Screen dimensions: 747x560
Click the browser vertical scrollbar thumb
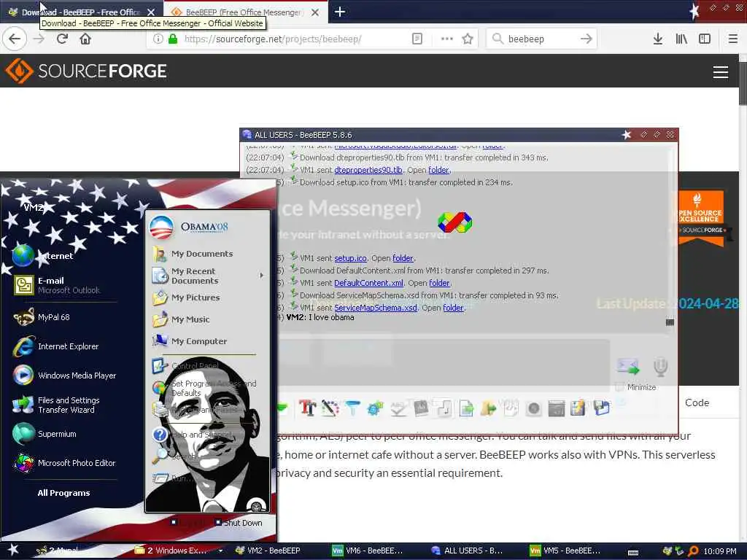pyautogui.click(x=743, y=83)
